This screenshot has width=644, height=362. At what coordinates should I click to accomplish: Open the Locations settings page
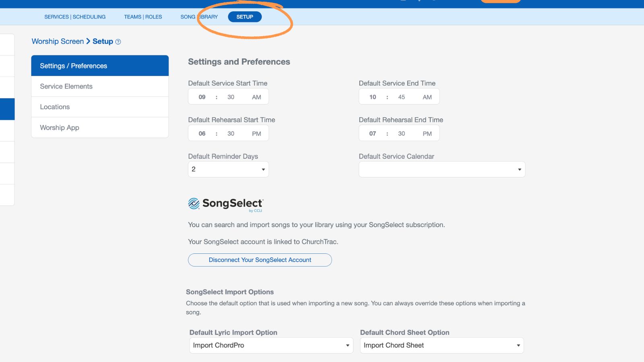click(54, 107)
